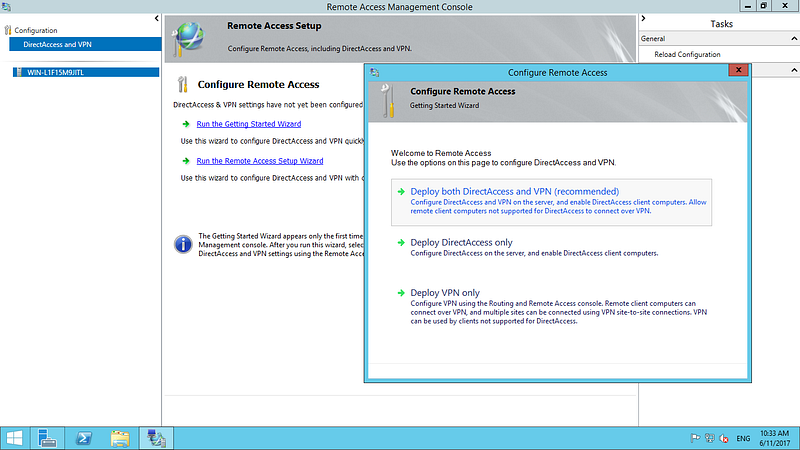
Task: Close the Configure Remote Access dialog
Action: tap(738, 70)
